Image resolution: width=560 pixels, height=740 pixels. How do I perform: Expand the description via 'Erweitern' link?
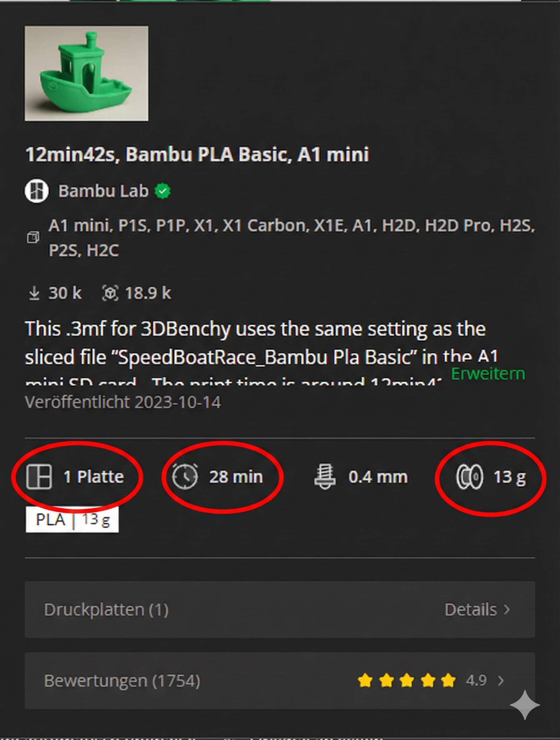pos(488,374)
